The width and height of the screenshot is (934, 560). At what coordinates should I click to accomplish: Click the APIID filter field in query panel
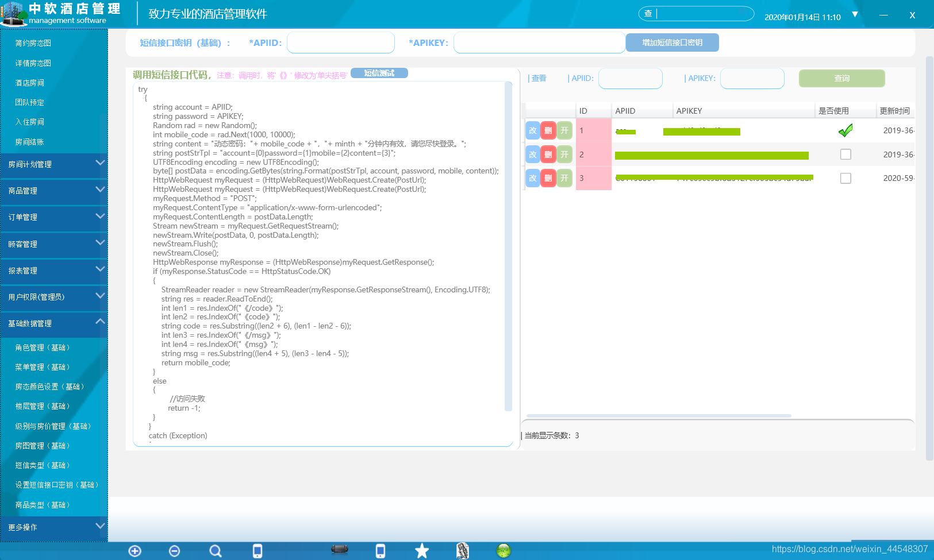631,78
